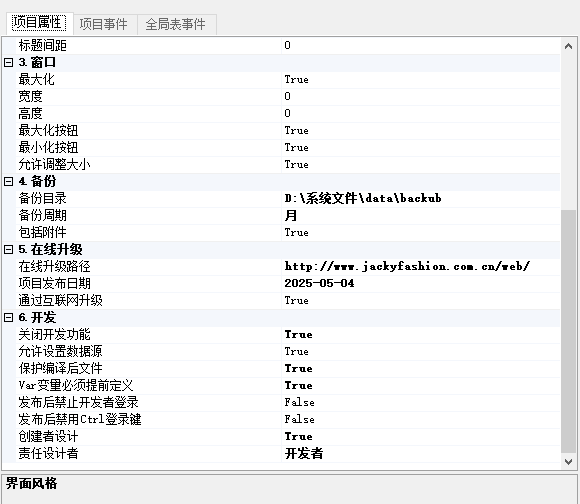Select the 责任设计者 property label
The height and width of the screenshot is (504, 580).
(x=48, y=454)
